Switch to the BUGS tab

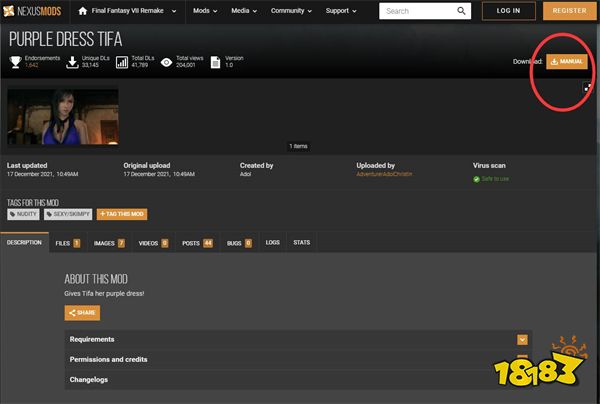pyautogui.click(x=239, y=243)
